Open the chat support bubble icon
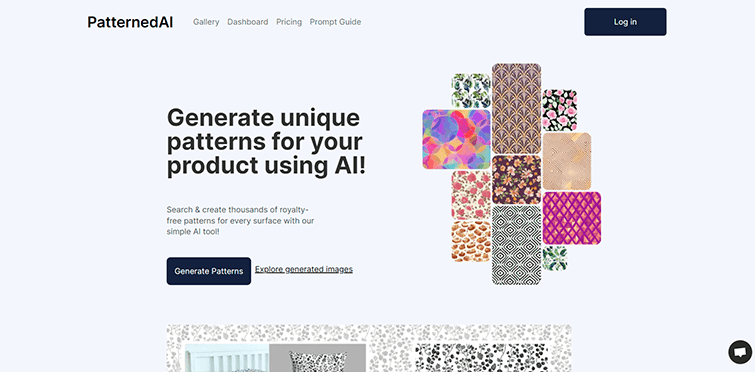Viewport: 755px width, 372px height. coord(740,352)
